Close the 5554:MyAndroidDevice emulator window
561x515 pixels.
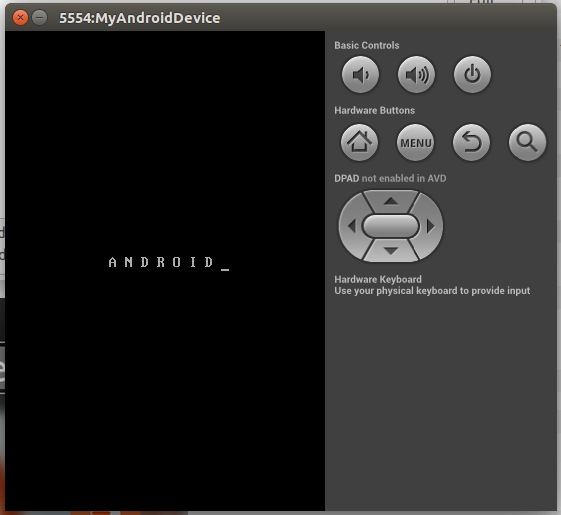pos(20,17)
